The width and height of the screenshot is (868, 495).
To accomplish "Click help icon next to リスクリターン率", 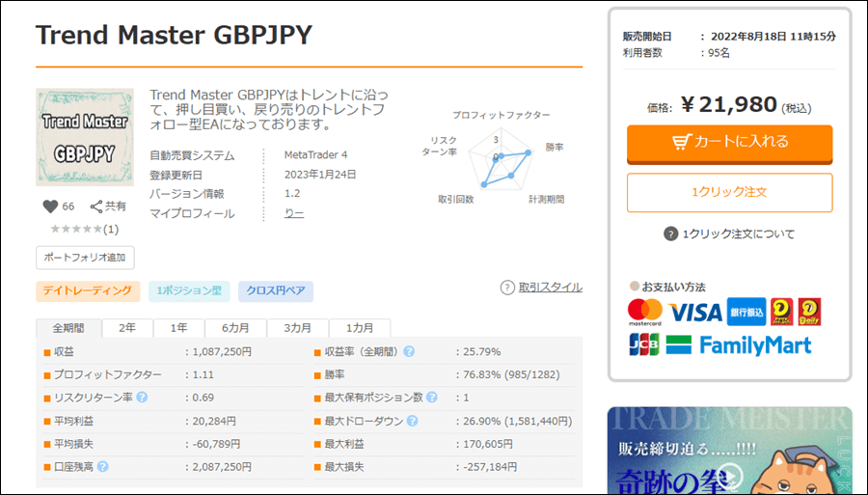I will [x=143, y=398].
